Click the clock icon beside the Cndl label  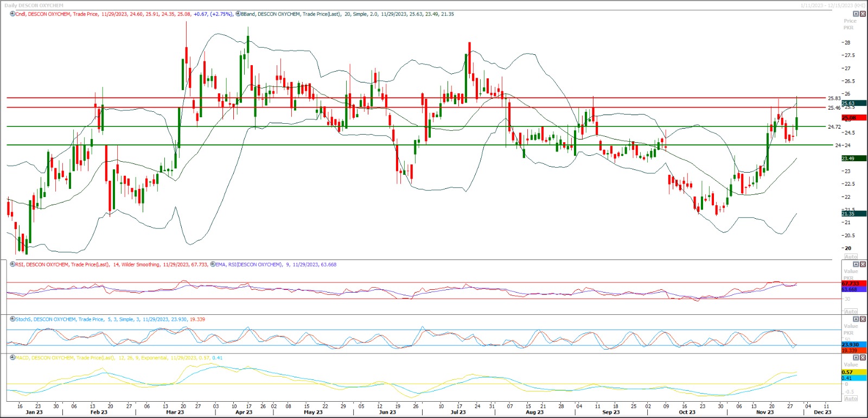tap(12, 14)
